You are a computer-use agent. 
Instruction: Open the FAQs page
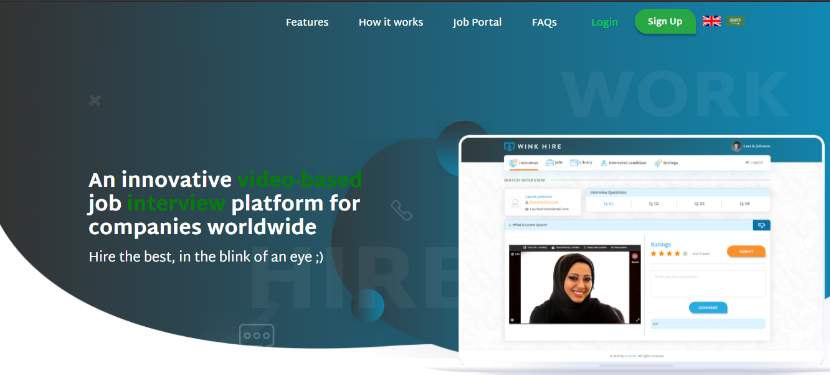point(544,22)
